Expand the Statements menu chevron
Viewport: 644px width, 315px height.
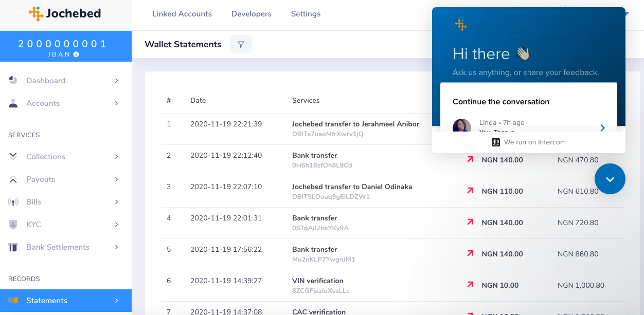point(117,301)
